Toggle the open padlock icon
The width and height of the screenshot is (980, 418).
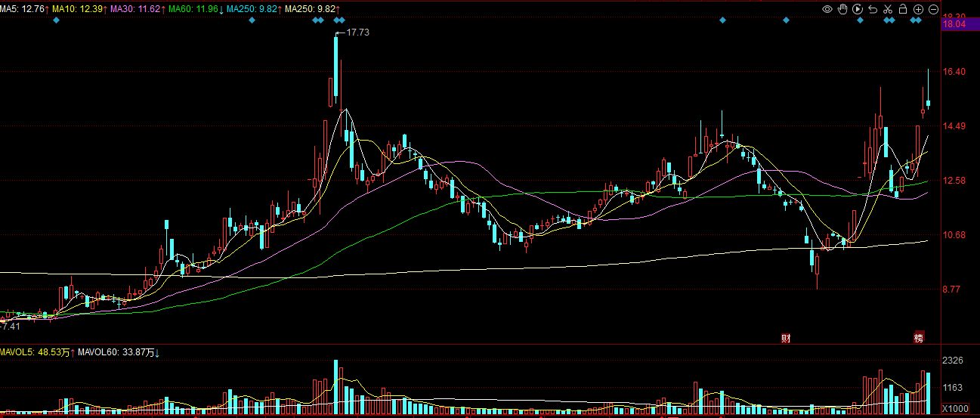[903, 9]
